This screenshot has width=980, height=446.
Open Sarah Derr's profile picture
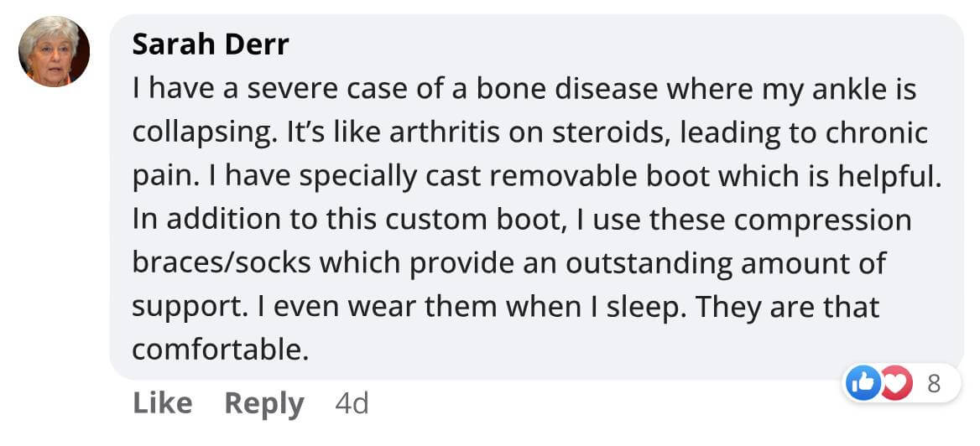point(54,51)
